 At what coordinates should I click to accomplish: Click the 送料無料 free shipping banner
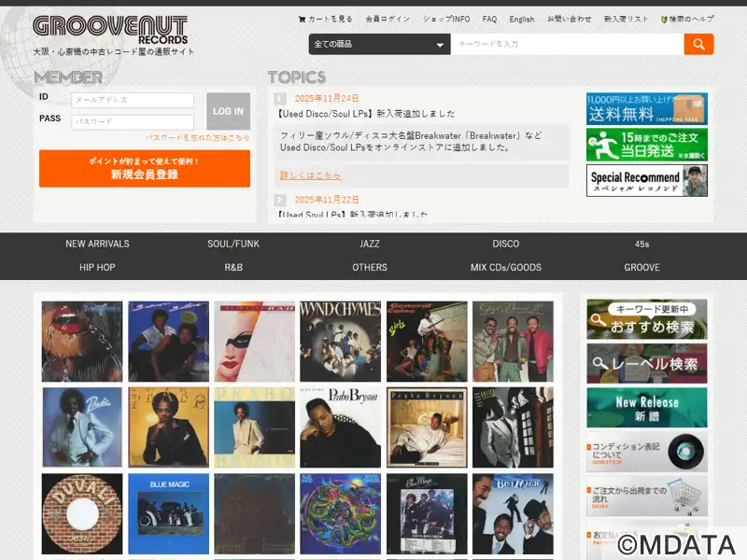pyautogui.click(x=647, y=109)
